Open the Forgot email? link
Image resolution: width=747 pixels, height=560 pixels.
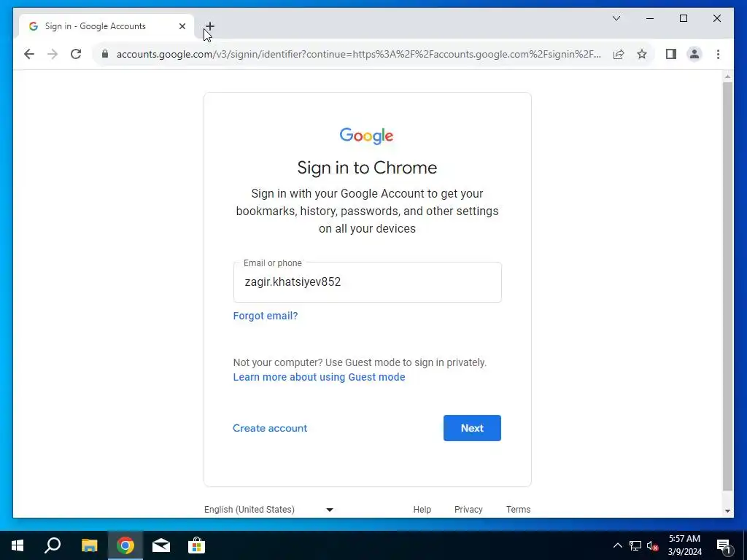(x=266, y=316)
